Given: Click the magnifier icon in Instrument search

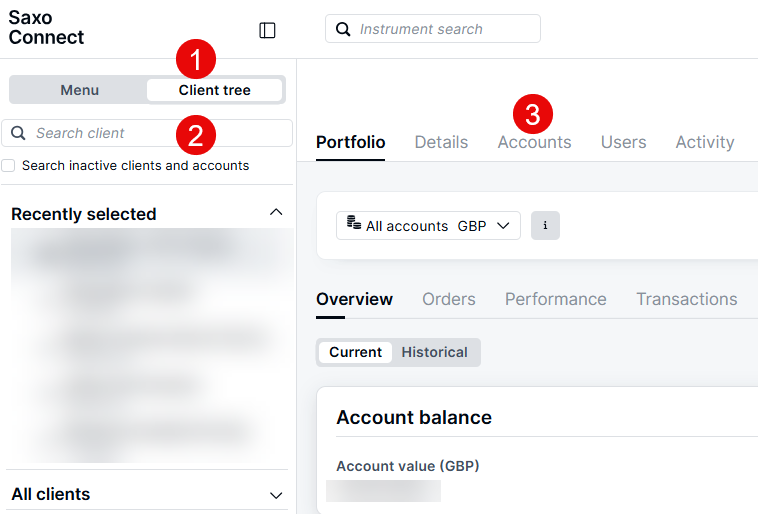Looking at the screenshot, I should pyautogui.click(x=344, y=29).
